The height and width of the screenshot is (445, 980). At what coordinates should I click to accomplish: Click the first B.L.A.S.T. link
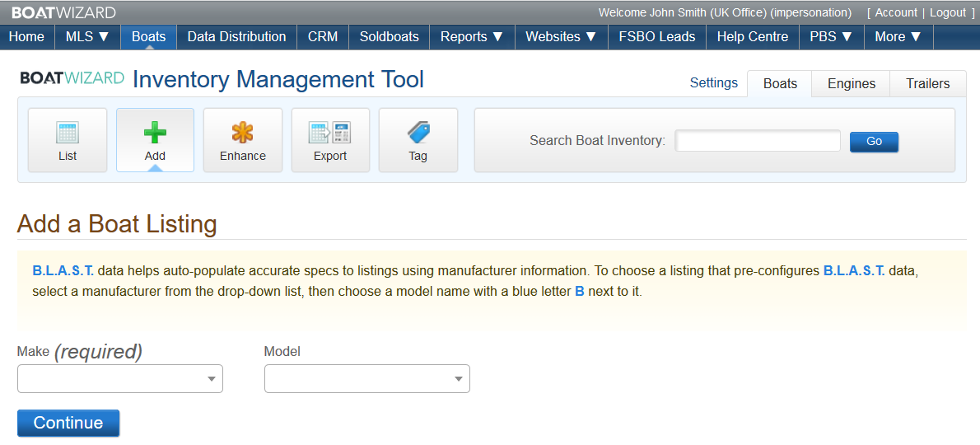tap(63, 270)
